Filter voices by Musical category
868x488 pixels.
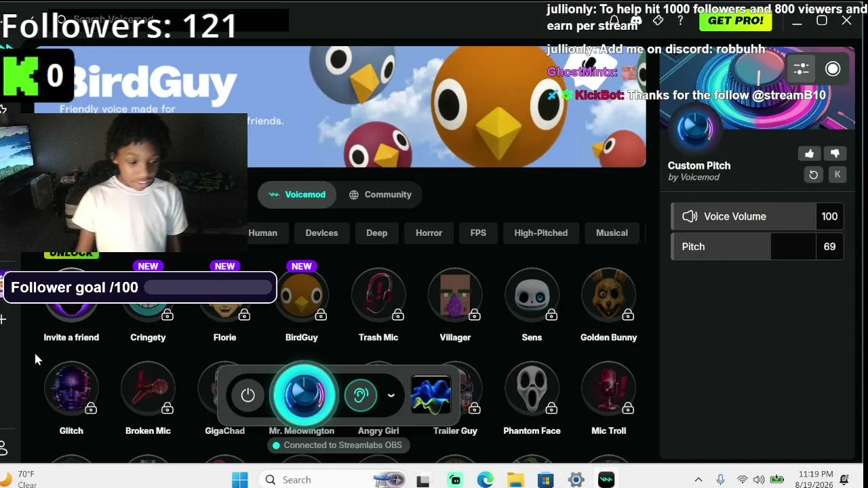click(x=612, y=232)
